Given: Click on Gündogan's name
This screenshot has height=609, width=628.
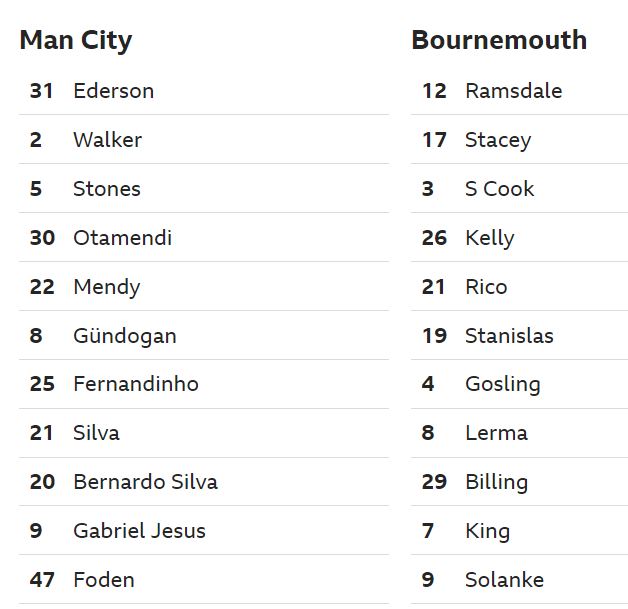Looking at the screenshot, I should [x=125, y=336].
